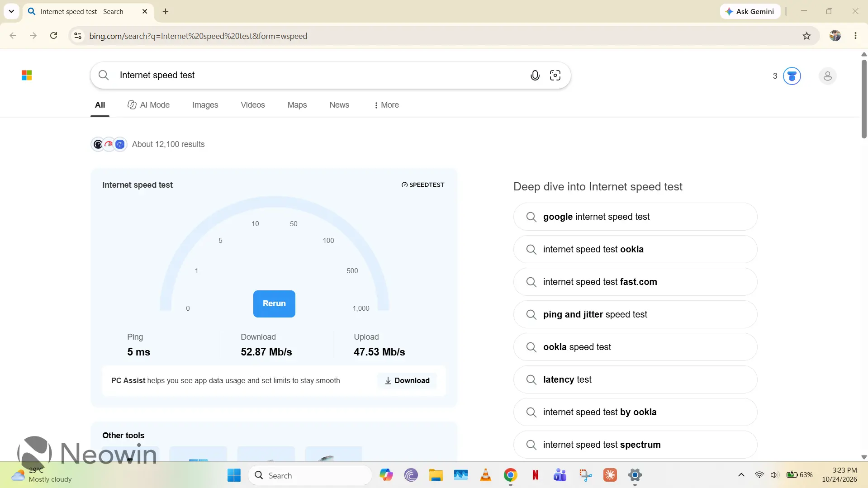Click the page vertical scrollbar thumb
Screen dimensions: 868x488
pos(863,99)
